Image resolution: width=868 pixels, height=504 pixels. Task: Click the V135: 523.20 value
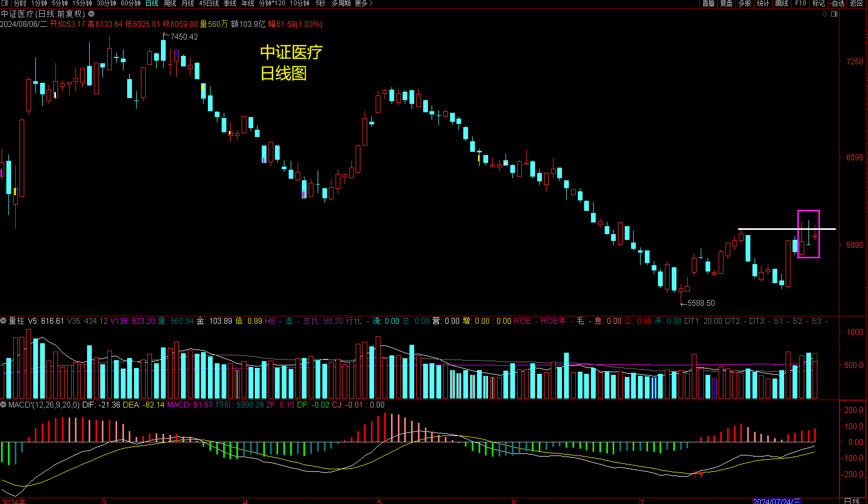[x=133, y=321]
